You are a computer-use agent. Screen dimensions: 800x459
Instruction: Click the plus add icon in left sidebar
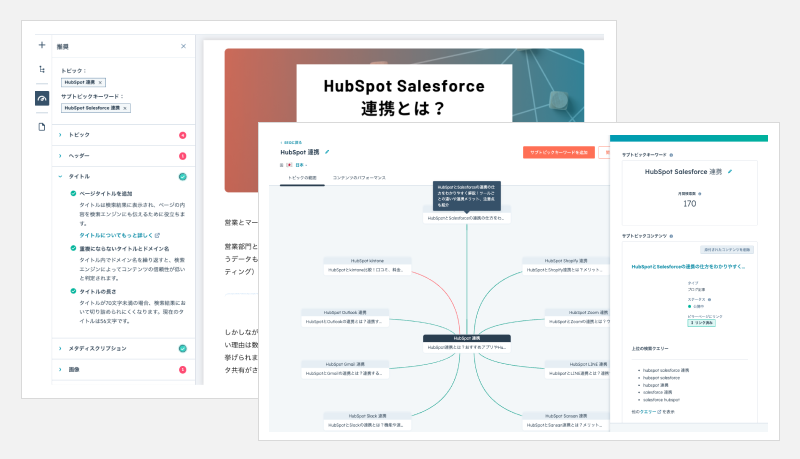[x=42, y=45]
